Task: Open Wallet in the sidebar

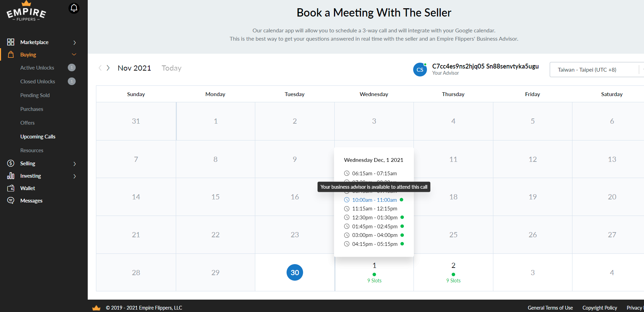Action: coord(28,188)
